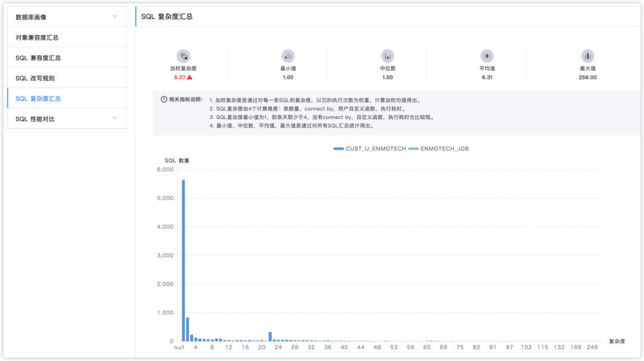
Task: Click the 6,000 y-axis label
Action: click(165, 169)
